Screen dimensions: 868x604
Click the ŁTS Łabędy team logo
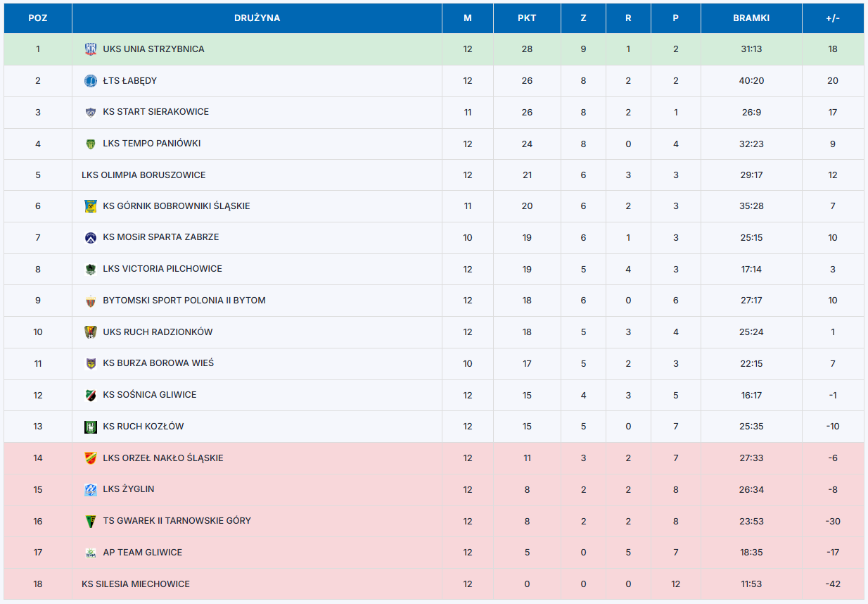point(90,81)
